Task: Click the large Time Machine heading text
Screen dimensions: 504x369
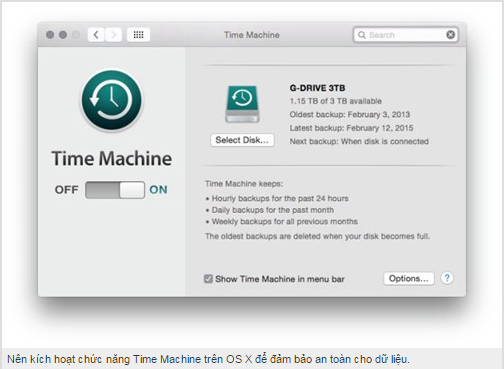Action: pyautogui.click(x=112, y=158)
